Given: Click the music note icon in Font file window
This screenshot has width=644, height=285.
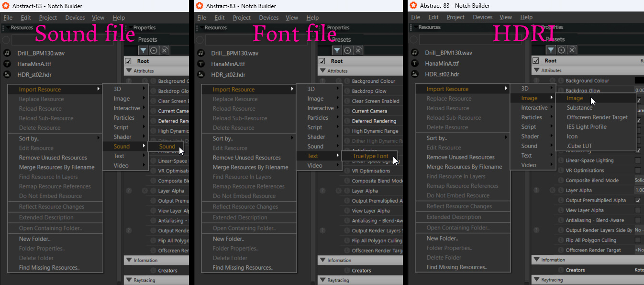Looking at the screenshot, I should coord(200,53).
